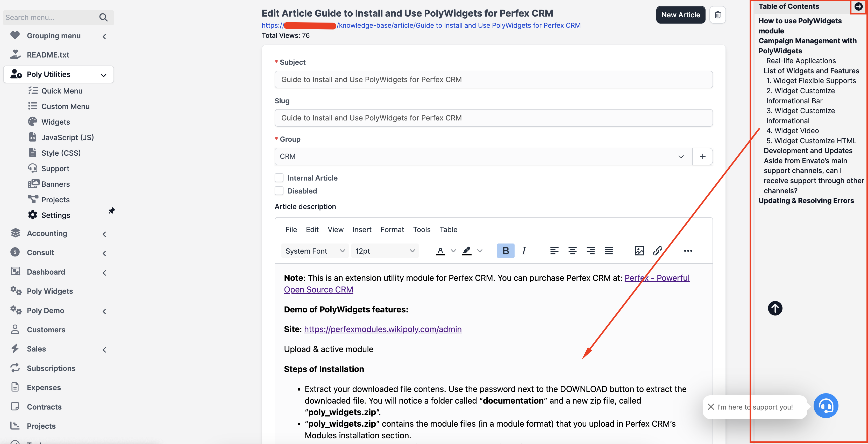The image size is (868, 444).
Task: Open the Format menu in editor
Action: (392, 230)
